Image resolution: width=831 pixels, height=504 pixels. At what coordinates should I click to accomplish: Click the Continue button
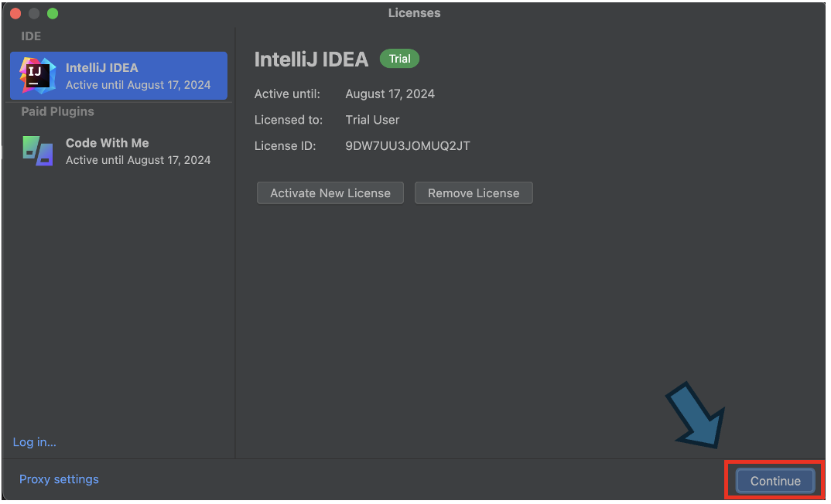click(775, 481)
